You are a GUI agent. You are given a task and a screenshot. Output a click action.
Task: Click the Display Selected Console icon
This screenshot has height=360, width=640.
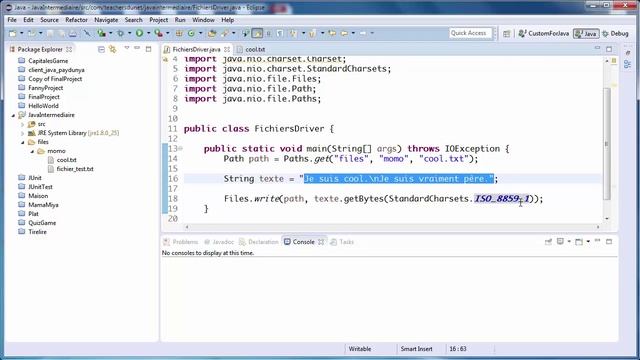pyautogui.click(x=560, y=242)
